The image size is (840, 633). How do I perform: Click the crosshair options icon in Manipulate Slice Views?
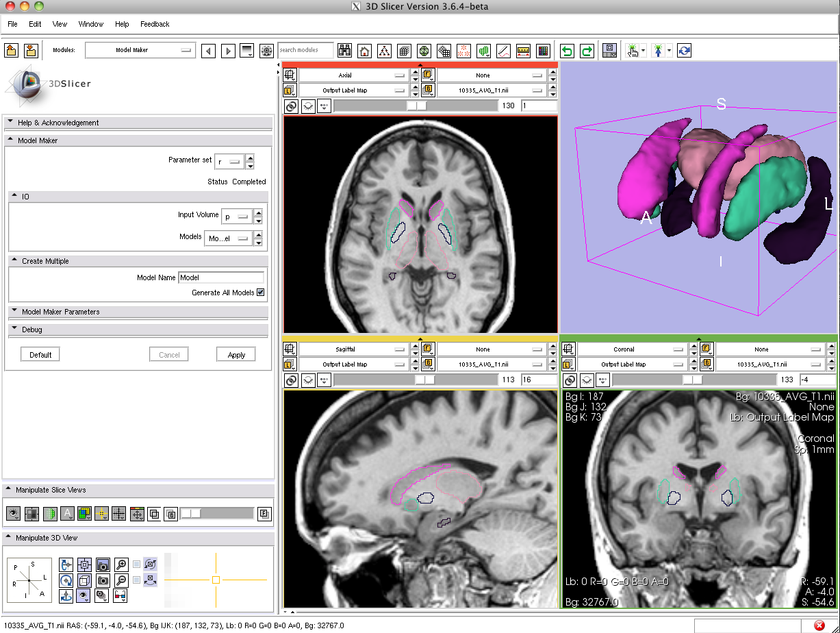coord(102,513)
